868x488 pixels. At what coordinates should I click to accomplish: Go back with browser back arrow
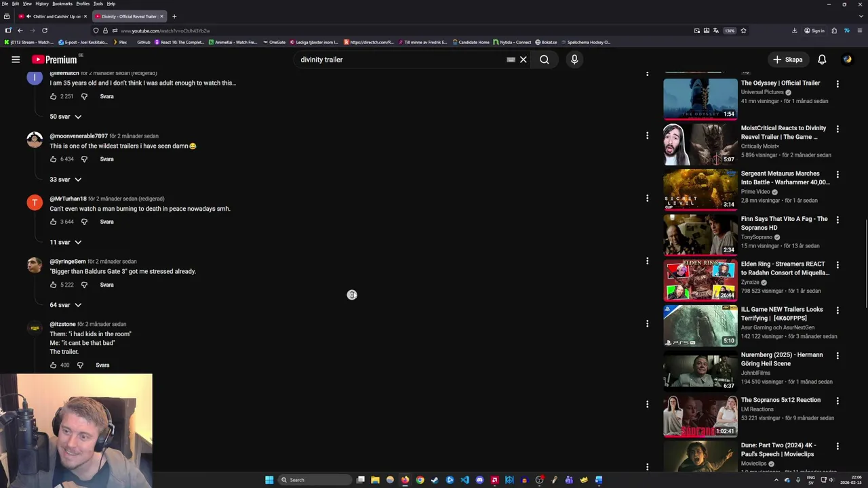coord(20,30)
